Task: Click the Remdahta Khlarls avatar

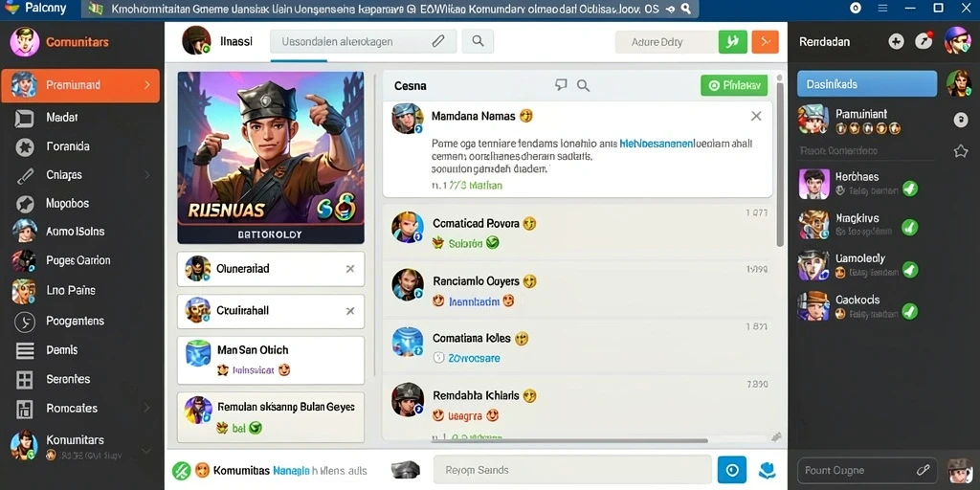Action: coord(408,399)
